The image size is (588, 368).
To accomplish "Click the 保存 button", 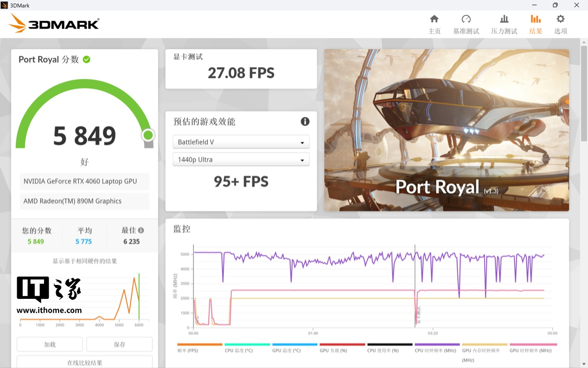I will (119, 344).
